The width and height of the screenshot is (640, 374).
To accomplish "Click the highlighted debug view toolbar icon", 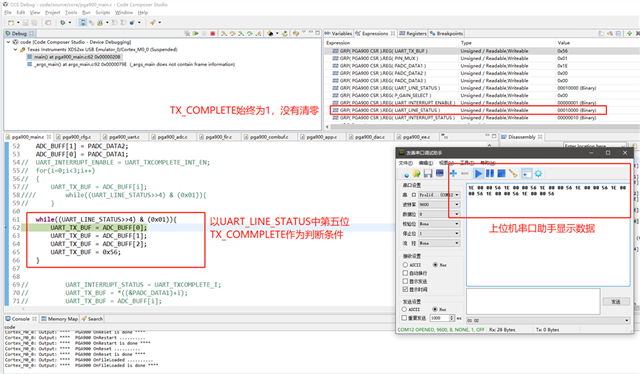I will [83, 22].
